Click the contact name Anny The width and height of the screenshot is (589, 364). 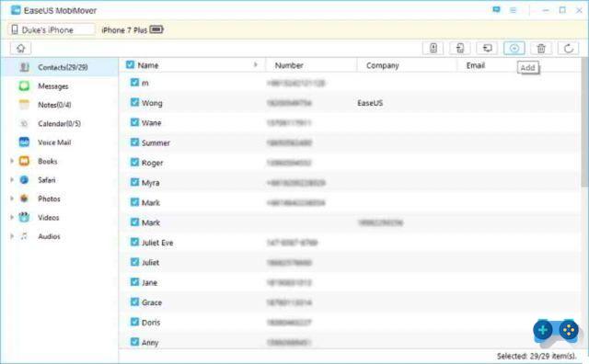pyautogui.click(x=150, y=342)
